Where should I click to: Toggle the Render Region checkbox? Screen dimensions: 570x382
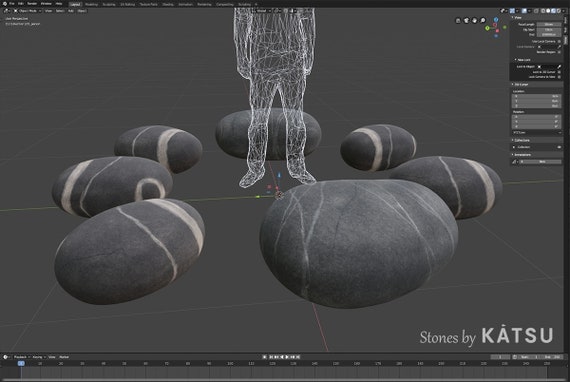coord(559,52)
